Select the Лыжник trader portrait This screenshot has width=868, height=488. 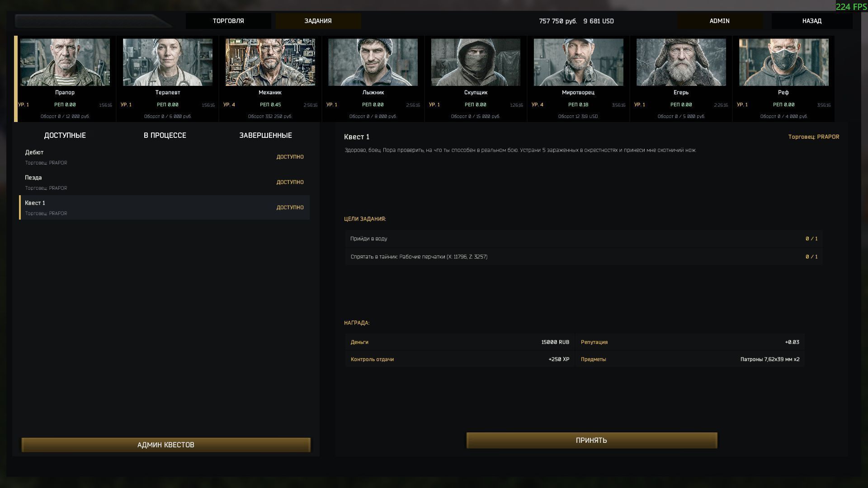click(373, 62)
